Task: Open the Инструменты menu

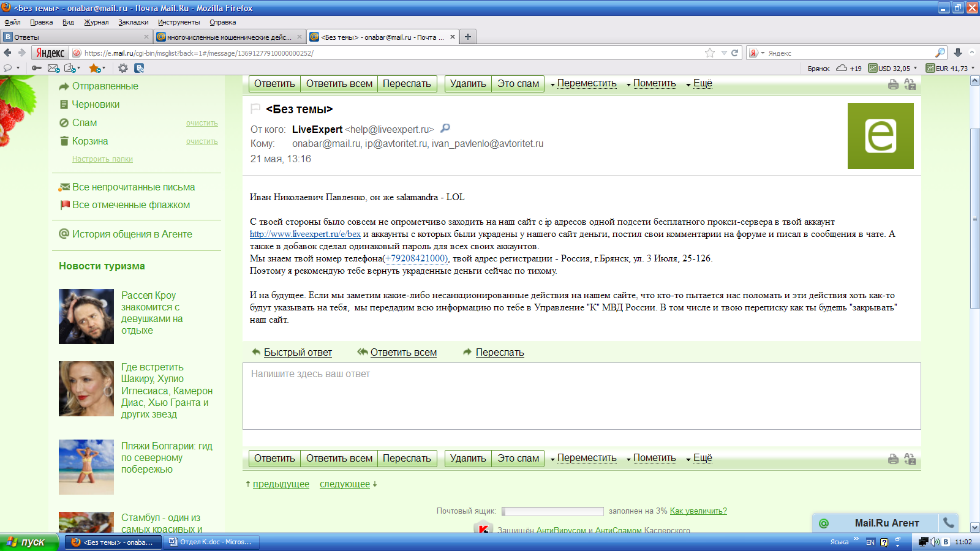Action: [x=179, y=22]
